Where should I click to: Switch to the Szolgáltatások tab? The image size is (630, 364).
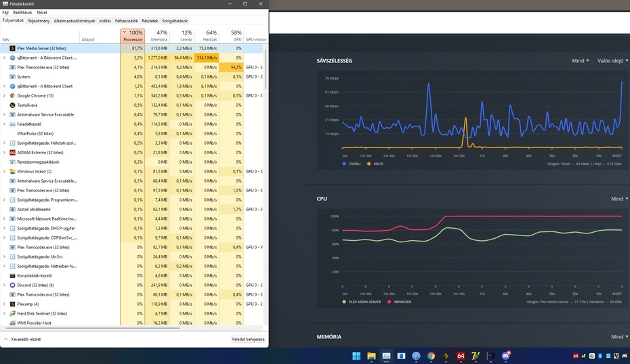(175, 21)
